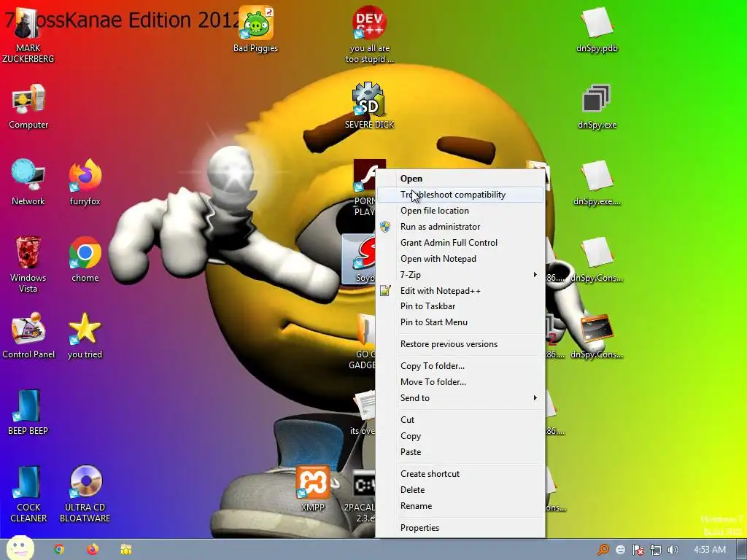Click the volume speaker tray icon
747x560 pixels.
(x=673, y=550)
